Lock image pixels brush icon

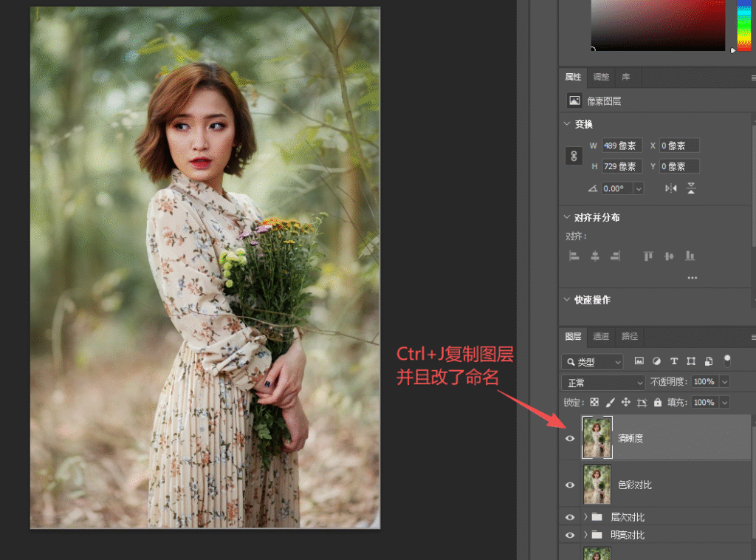[610, 403]
